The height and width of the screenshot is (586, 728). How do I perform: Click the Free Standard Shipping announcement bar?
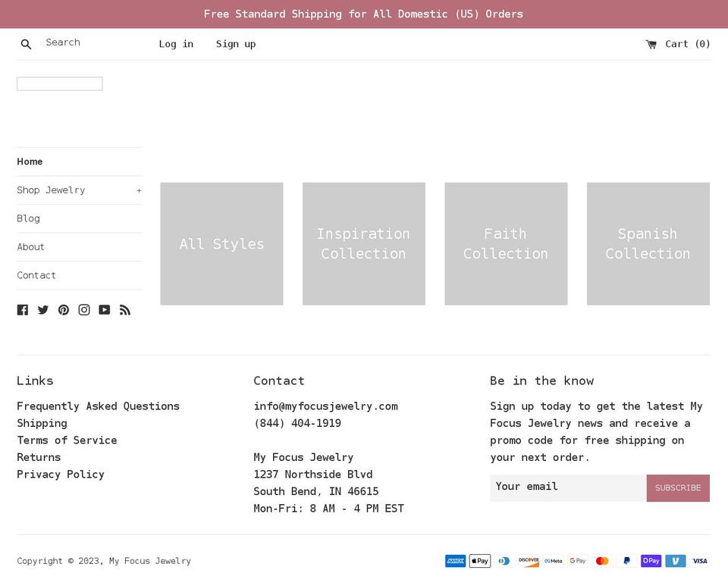point(364,14)
